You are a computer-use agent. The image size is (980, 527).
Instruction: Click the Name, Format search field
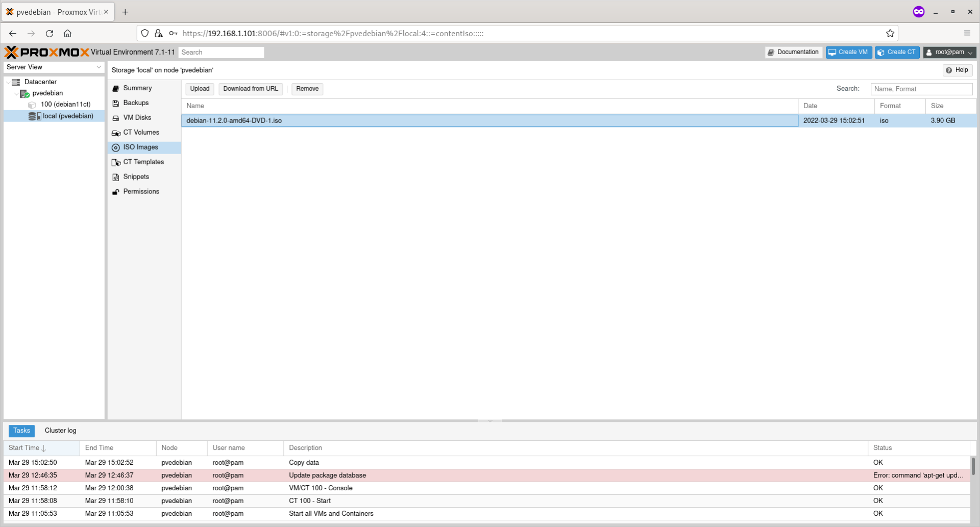pyautogui.click(x=921, y=89)
